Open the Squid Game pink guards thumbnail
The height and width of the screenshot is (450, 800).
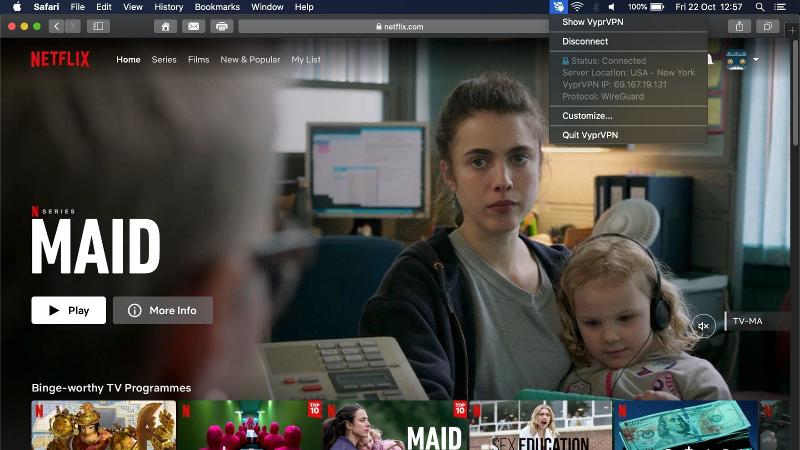click(x=251, y=426)
